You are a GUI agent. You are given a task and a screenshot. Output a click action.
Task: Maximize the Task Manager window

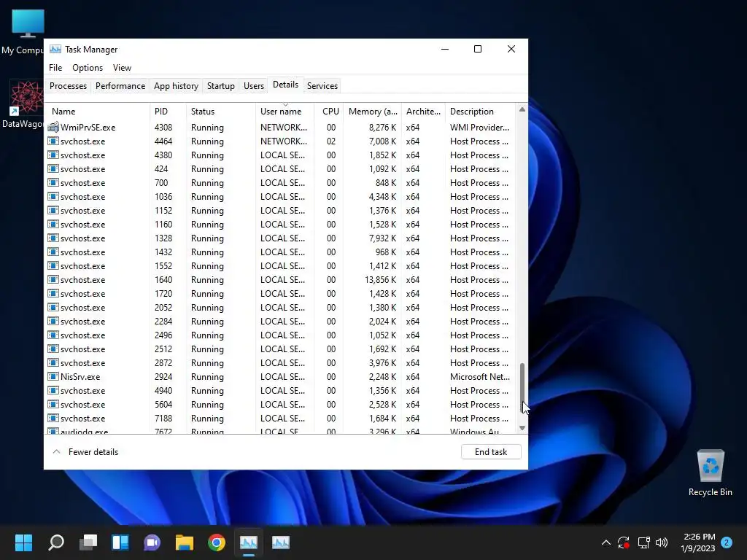coord(478,49)
